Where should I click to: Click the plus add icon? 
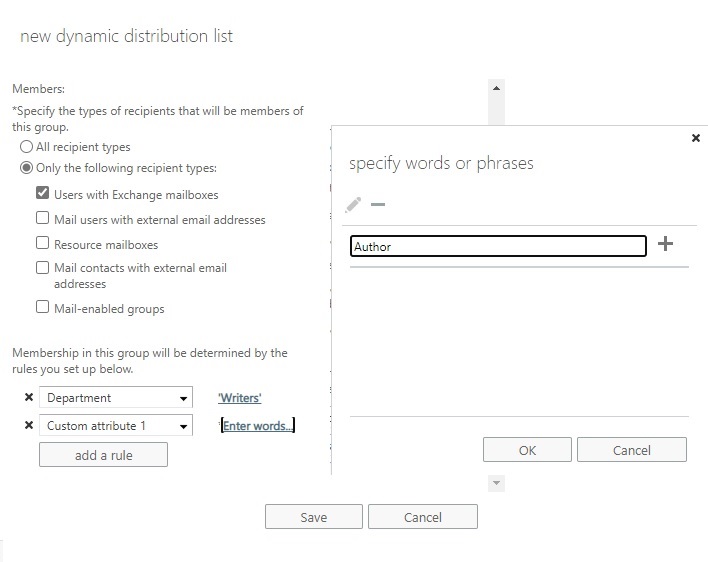666,244
